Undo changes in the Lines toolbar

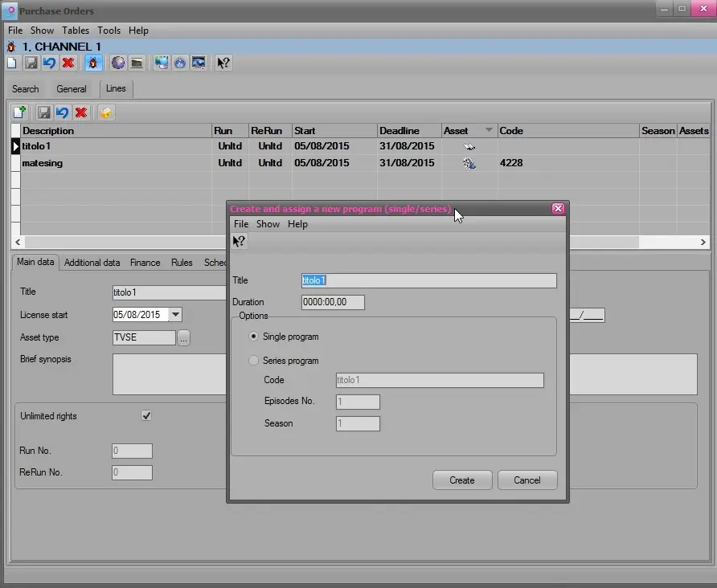(x=62, y=113)
